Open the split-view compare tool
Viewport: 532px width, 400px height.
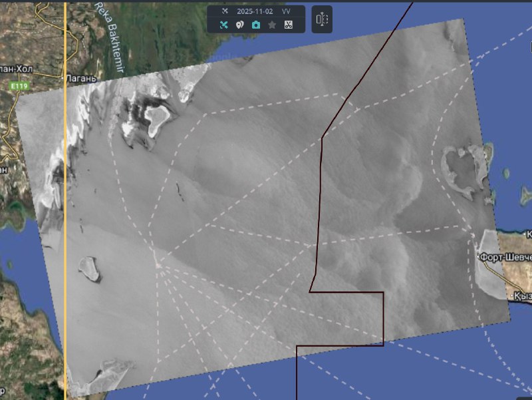pos(322,19)
